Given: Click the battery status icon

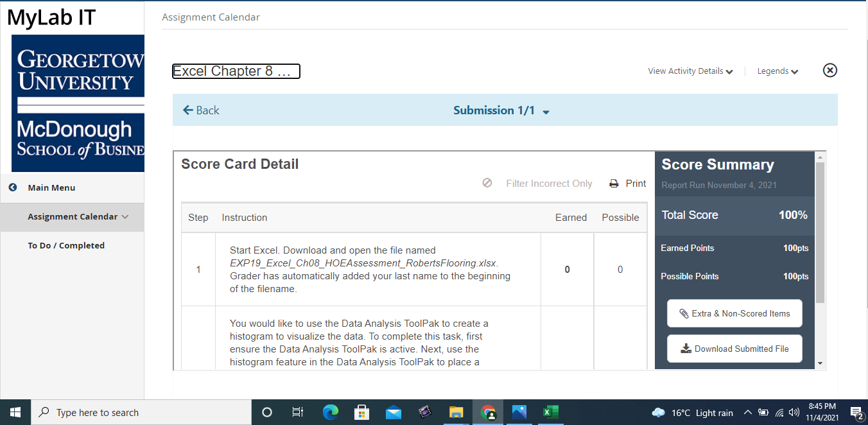Looking at the screenshot, I should pyautogui.click(x=763, y=412).
